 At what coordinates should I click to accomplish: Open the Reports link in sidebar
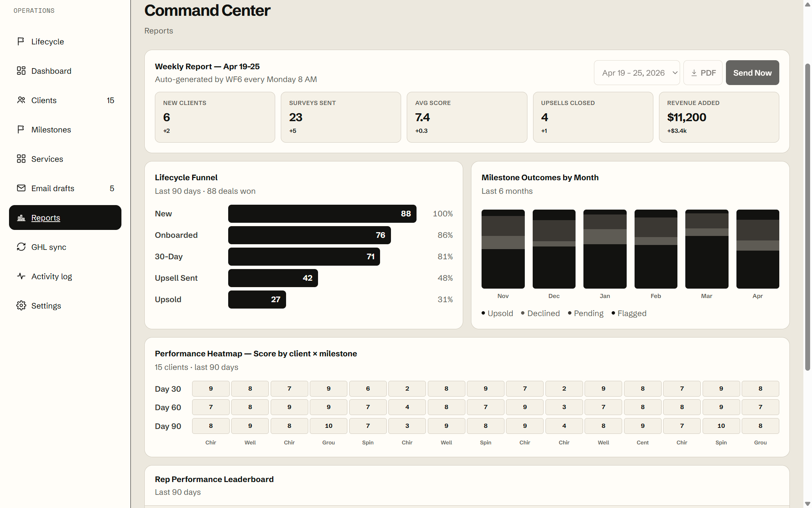[x=65, y=217]
